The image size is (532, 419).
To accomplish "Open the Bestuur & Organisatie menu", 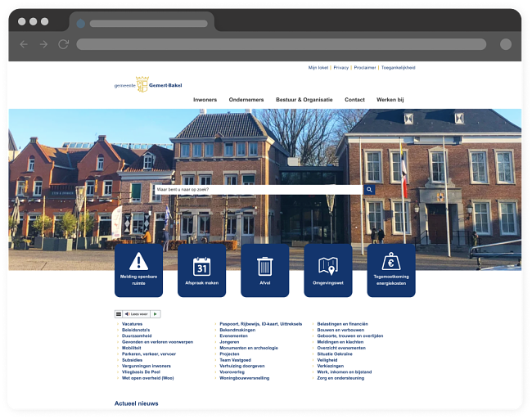I will (x=304, y=99).
